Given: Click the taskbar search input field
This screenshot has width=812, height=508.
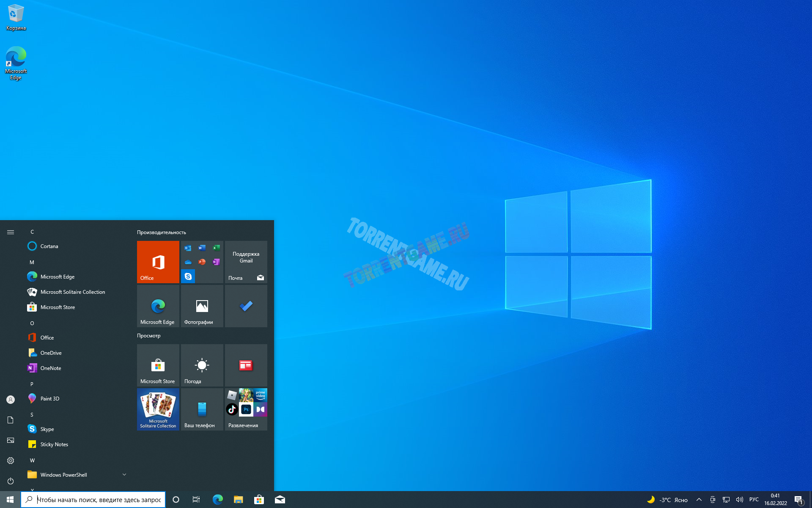Looking at the screenshot, I should 99,500.
